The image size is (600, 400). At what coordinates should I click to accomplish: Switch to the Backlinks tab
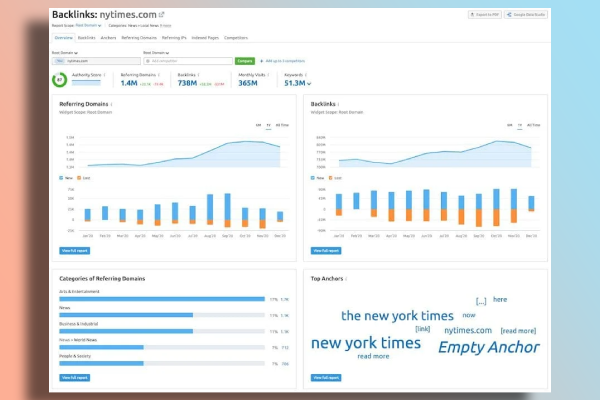tap(86, 38)
